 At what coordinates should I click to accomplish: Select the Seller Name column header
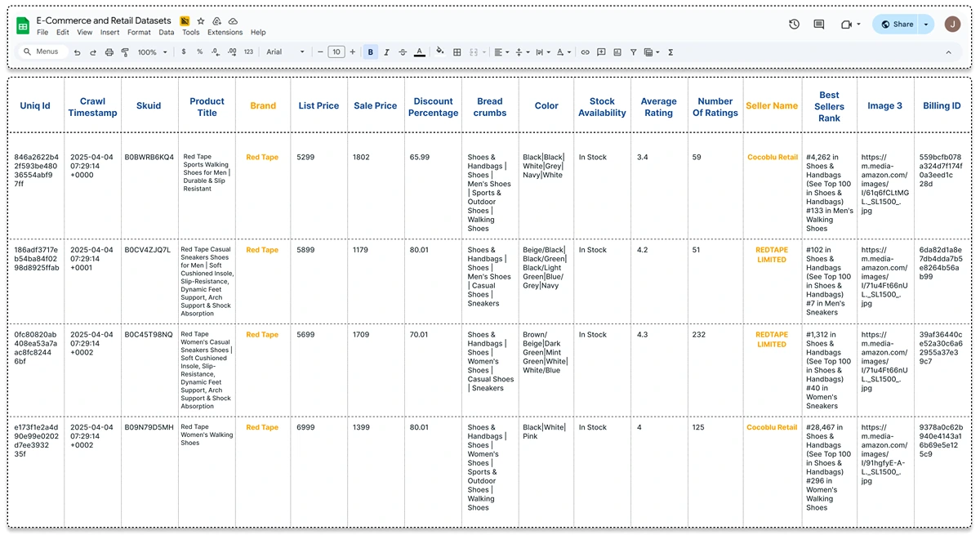(x=772, y=105)
